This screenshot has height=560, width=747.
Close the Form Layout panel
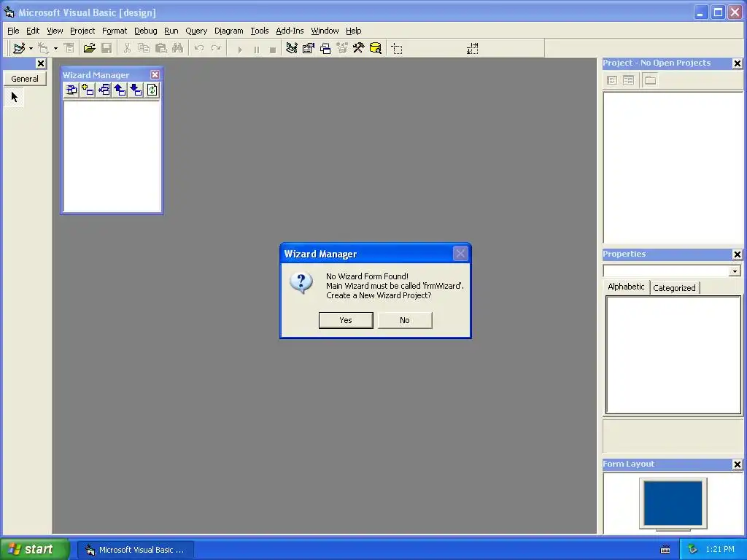click(737, 464)
